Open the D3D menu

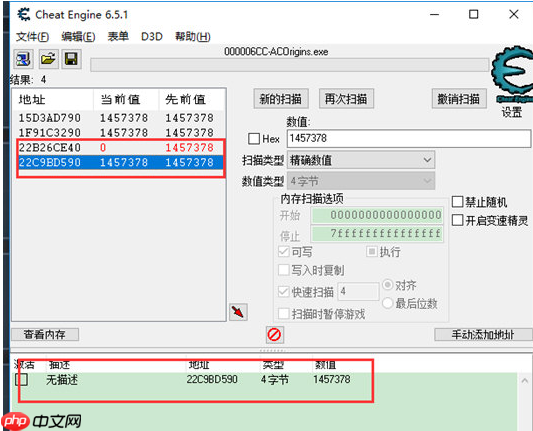(152, 36)
